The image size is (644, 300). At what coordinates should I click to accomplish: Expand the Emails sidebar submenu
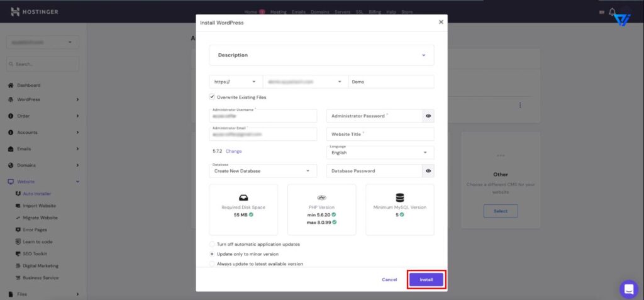click(77, 149)
